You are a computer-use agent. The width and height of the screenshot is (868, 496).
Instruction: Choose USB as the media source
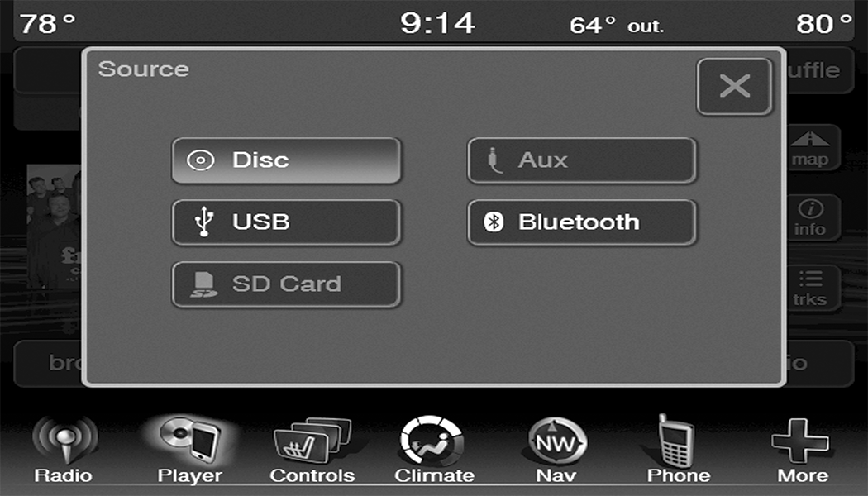coord(286,222)
